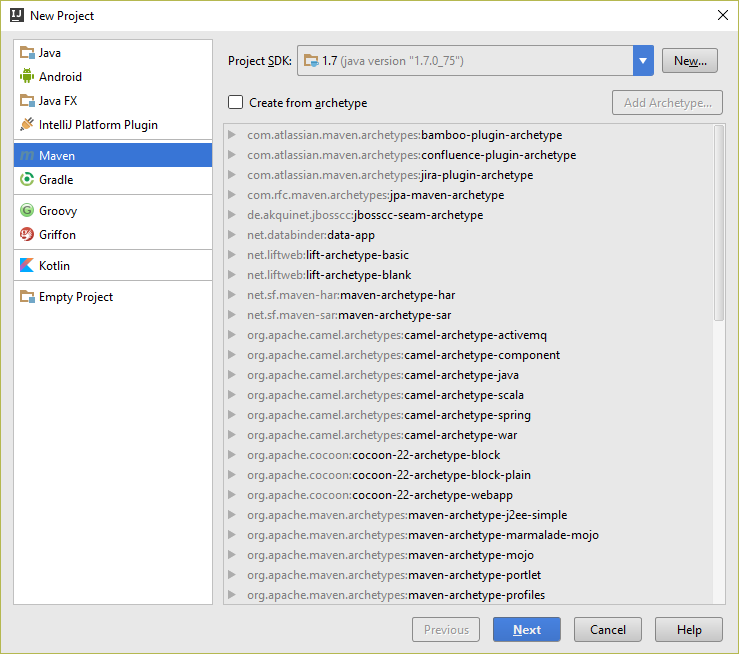Select camel-archetype-scala in archetype list
739x654 pixels.
(x=385, y=395)
